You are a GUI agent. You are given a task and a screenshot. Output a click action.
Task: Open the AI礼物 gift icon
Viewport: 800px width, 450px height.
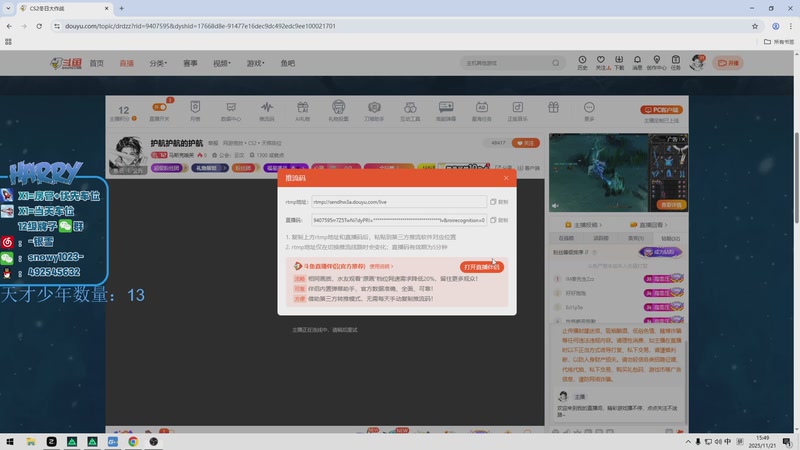pos(303,111)
